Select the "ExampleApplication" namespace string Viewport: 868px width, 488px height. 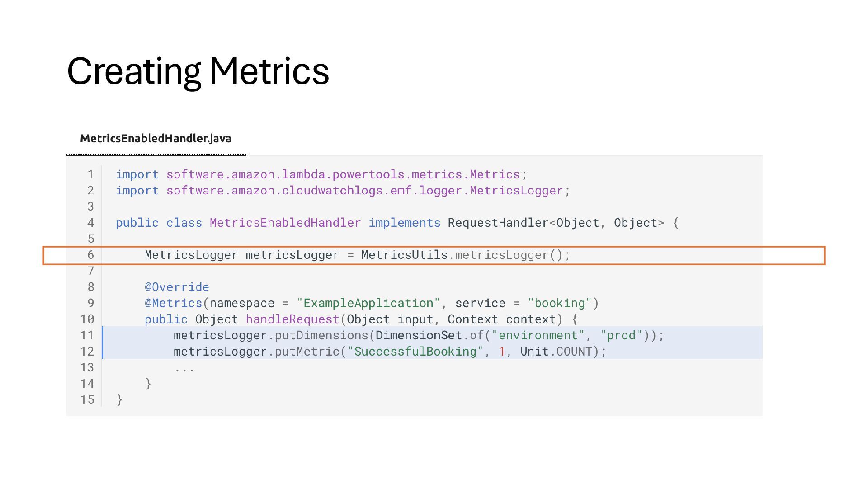(x=368, y=303)
